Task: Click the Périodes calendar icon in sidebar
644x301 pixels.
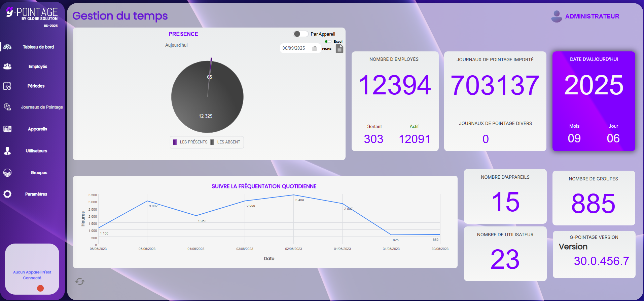Action: click(7, 86)
